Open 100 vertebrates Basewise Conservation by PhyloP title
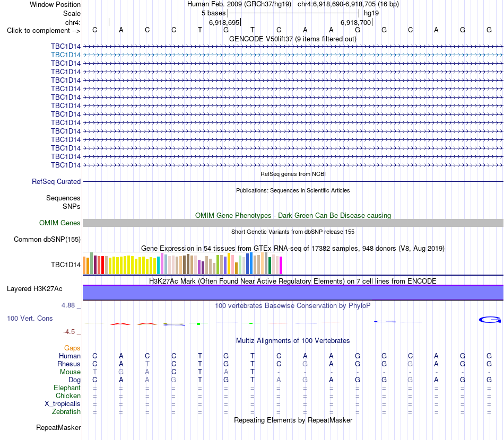This screenshot has width=504, height=440. 292,305
